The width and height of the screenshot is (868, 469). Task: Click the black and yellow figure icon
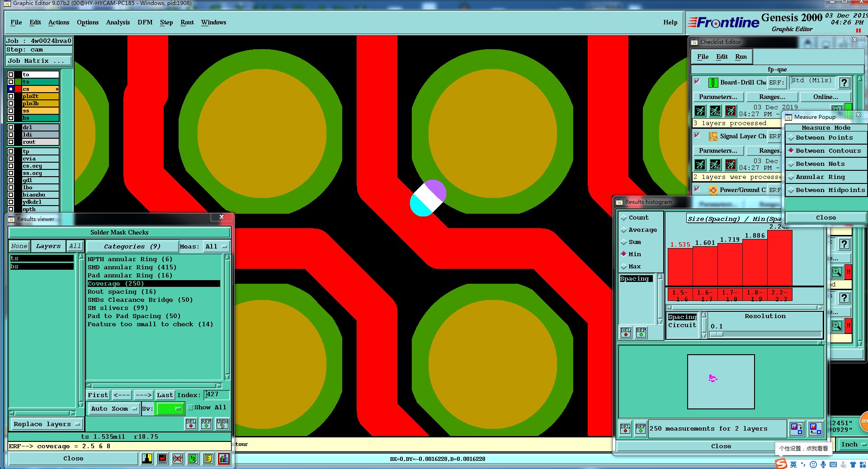point(147,459)
